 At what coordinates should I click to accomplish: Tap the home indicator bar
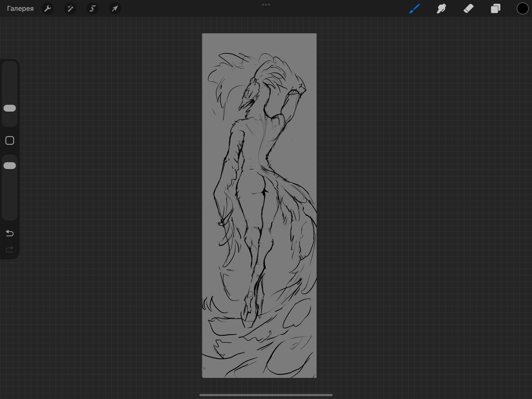[266, 395]
